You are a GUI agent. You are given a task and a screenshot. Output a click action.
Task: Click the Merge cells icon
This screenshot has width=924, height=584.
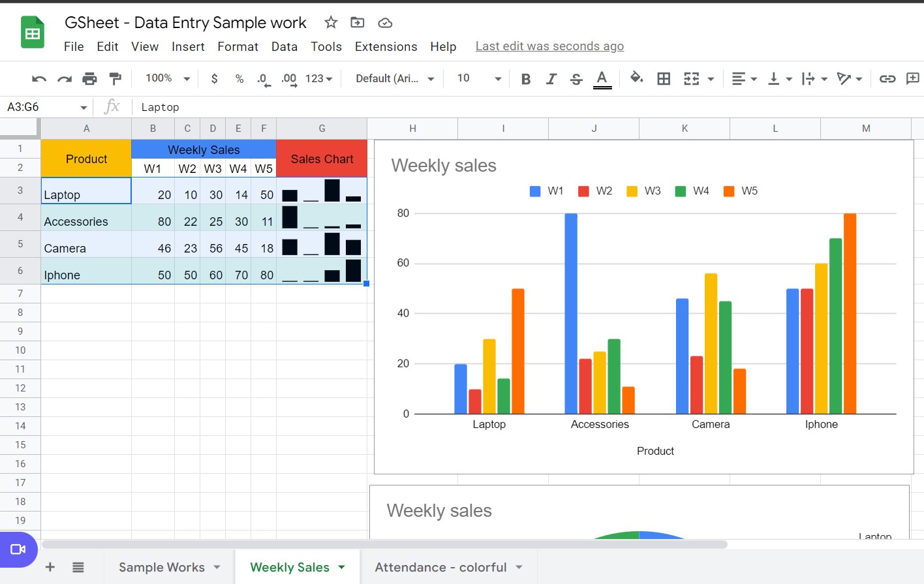691,79
